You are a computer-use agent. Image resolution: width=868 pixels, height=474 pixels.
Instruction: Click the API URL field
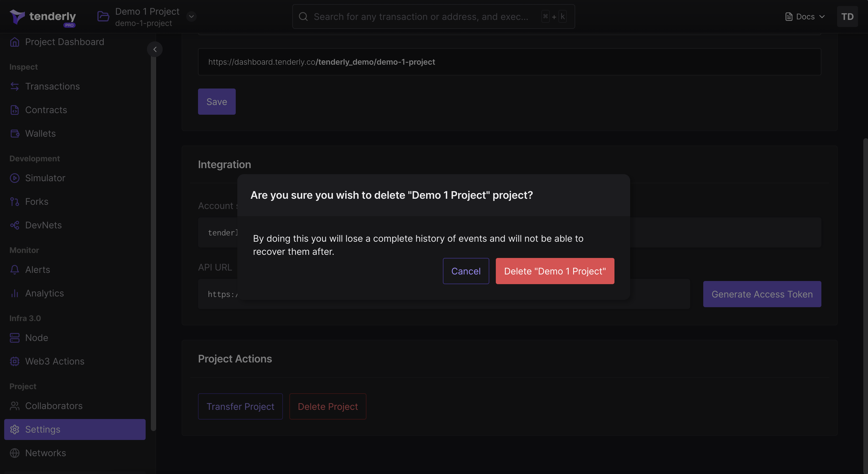click(444, 294)
